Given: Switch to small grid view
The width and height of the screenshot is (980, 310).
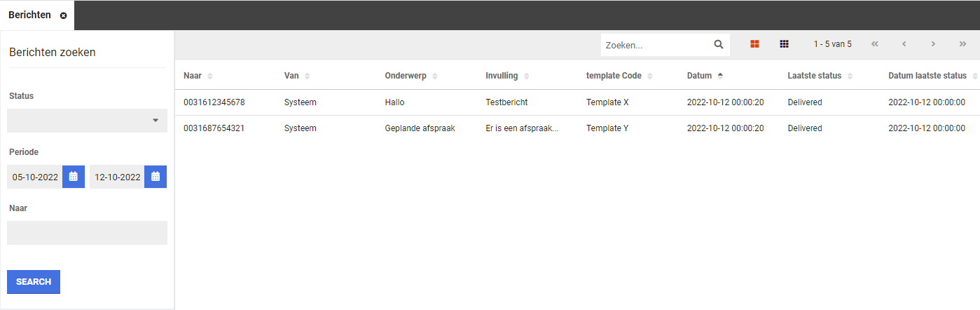Looking at the screenshot, I should pyautogui.click(x=784, y=44).
